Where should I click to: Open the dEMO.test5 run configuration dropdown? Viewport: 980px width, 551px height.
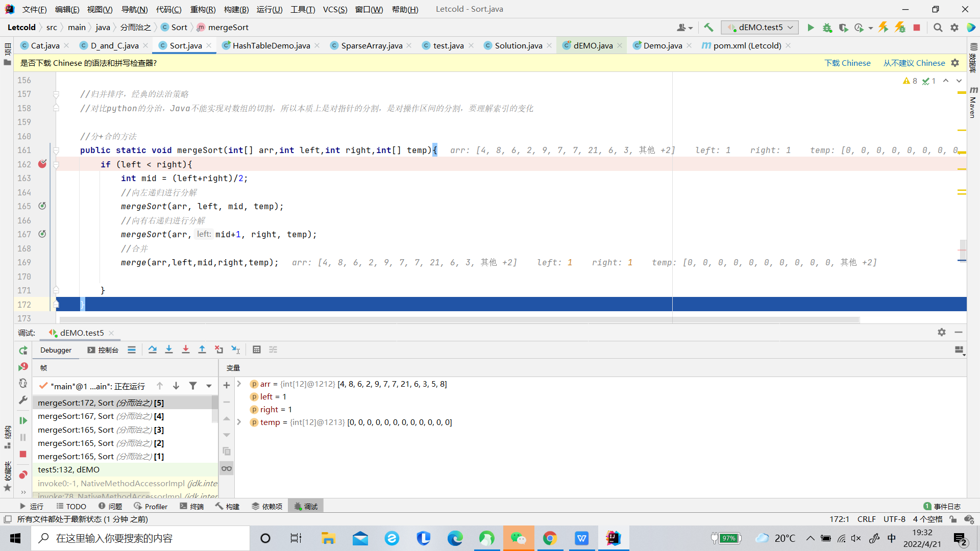tap(759, 28)
